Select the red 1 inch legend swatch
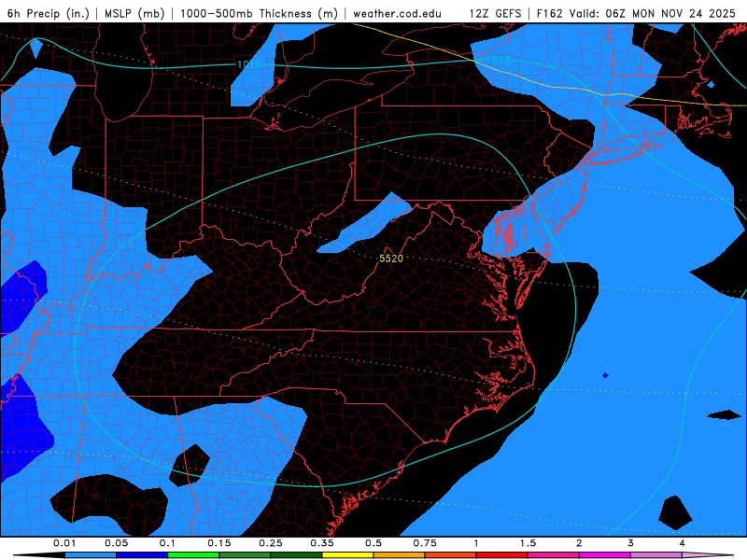Screen dimensions: 747x560 coord(502,555)
